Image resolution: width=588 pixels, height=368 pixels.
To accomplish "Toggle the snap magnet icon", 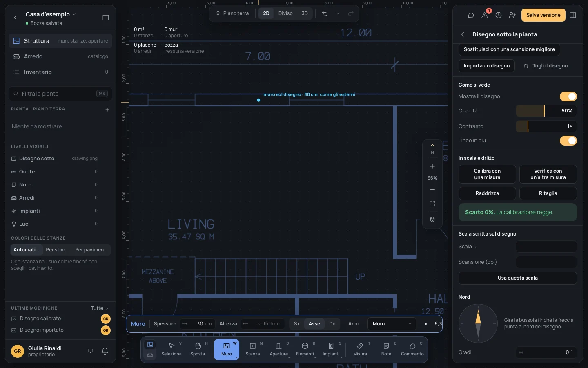I will 432,220.
